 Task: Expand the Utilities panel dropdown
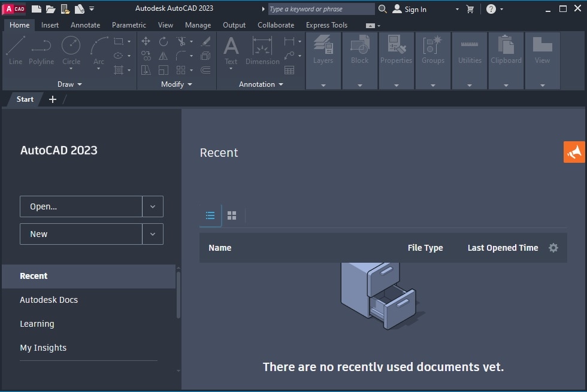(x=470, y=85)
